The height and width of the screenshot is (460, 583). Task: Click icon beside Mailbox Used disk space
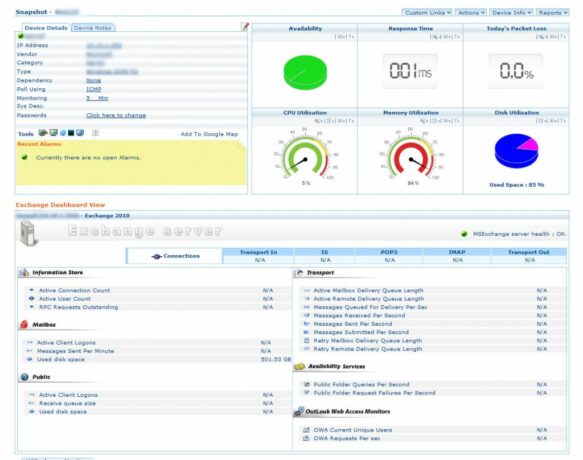[30, 359]
